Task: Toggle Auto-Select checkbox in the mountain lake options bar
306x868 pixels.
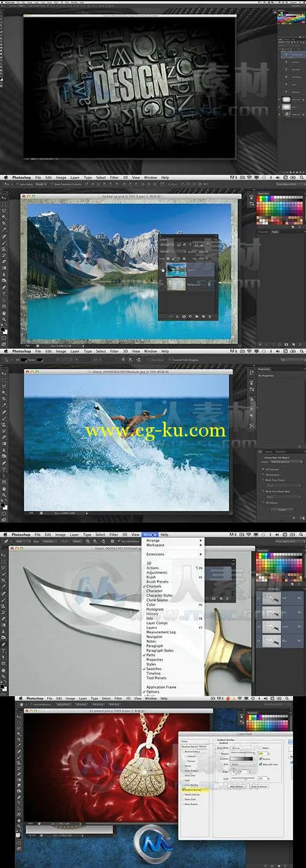Action: coord(18,184)
